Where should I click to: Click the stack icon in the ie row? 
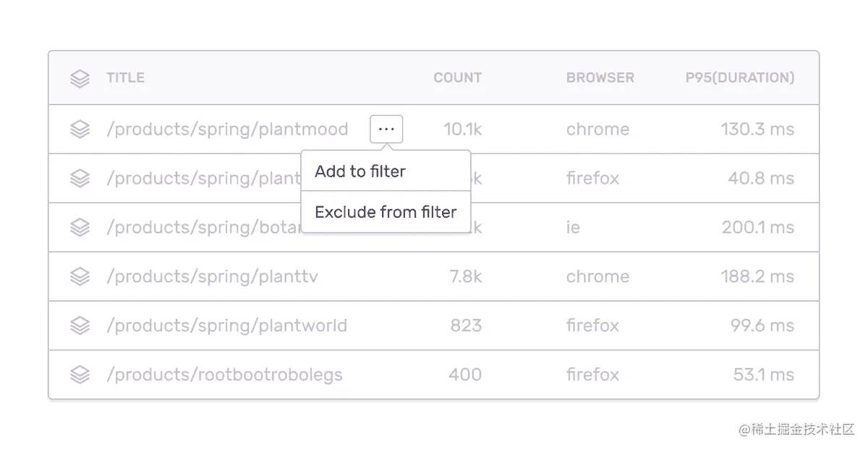[x=80, y=228]
